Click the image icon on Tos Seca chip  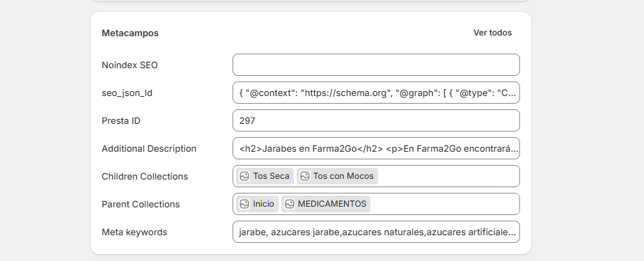pyautogui.click(x=244, y=176)
